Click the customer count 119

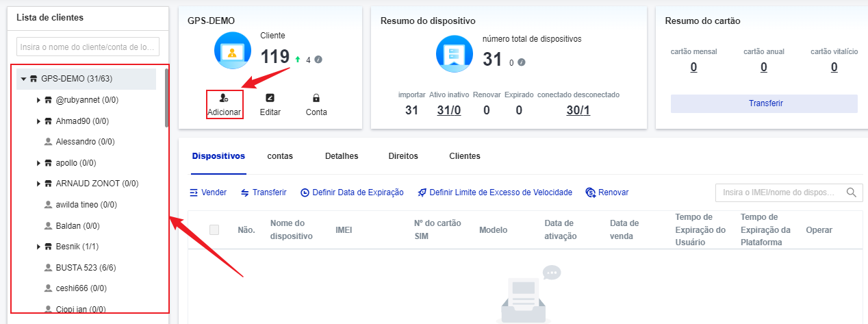point(275,57)
